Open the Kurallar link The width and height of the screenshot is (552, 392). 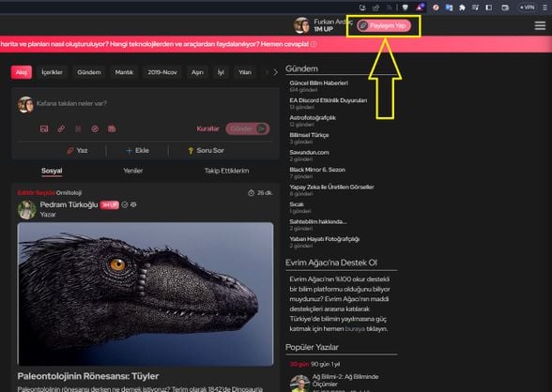[207, 128]
